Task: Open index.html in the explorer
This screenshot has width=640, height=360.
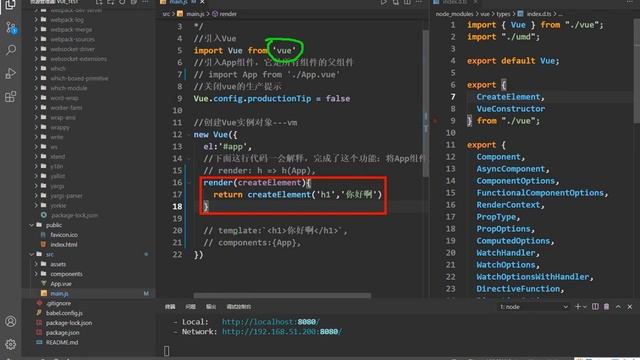Action: coord(64,244)
